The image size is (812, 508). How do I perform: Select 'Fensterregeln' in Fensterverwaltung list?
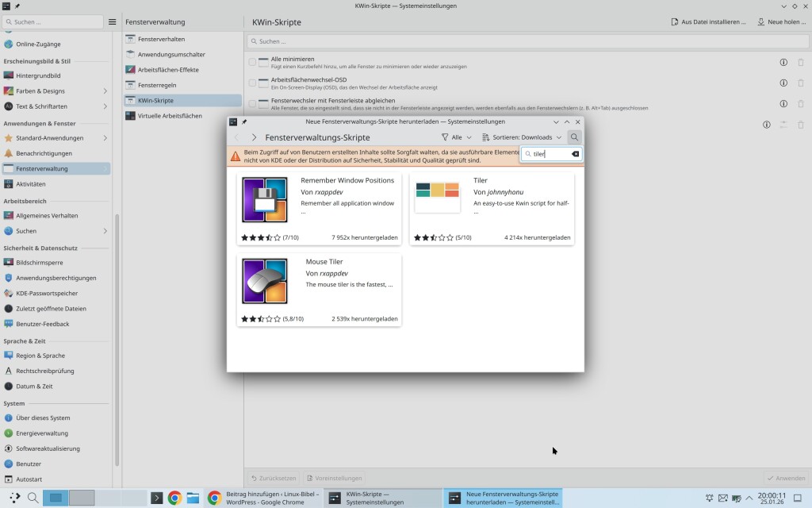tap(156, 85)
